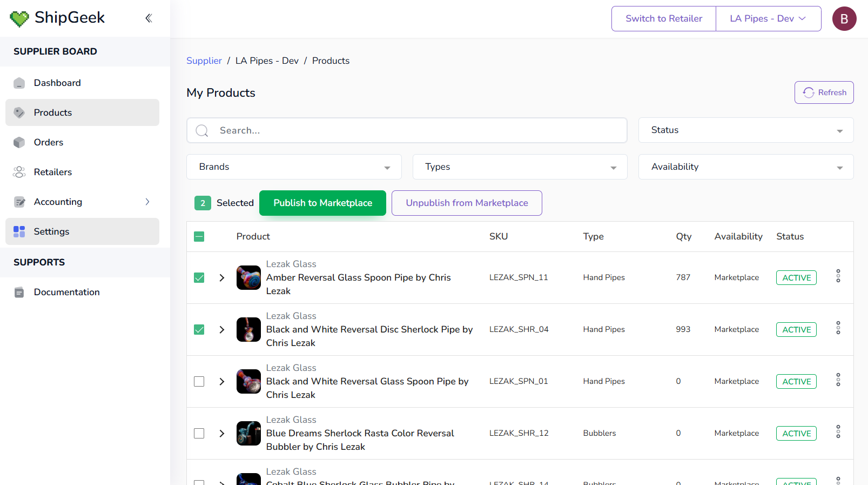Expand the Accounting submenu arrow
The width and height of the screenshot is (868, 485).
[147, 202]
